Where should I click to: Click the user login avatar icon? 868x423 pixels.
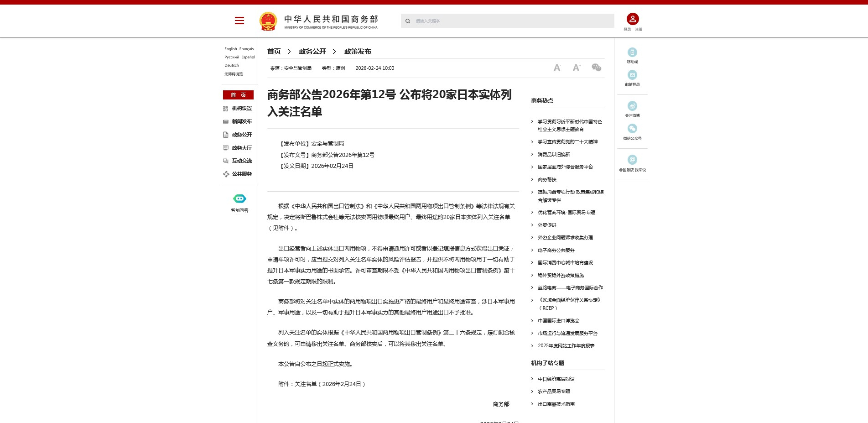tap(632, 19)
